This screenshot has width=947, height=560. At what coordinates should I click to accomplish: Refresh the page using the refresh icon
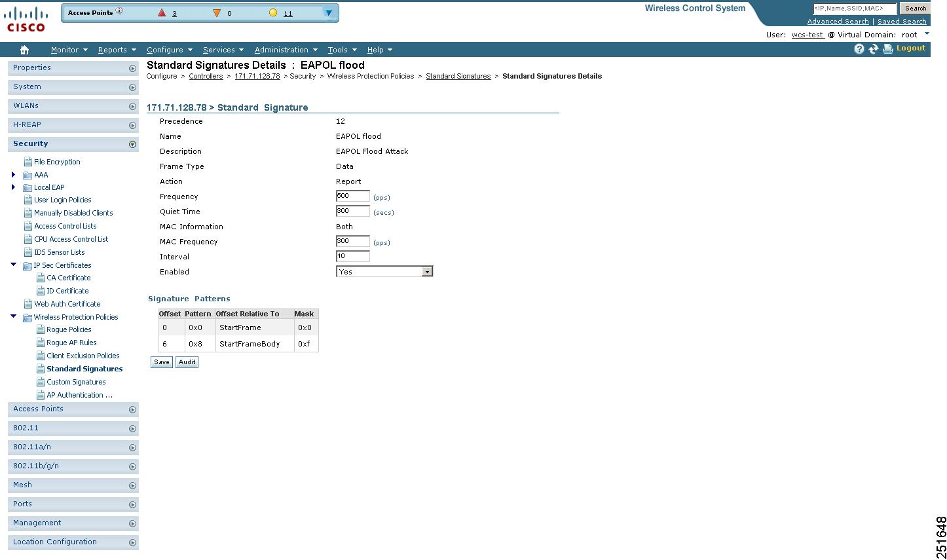[873, 48]
